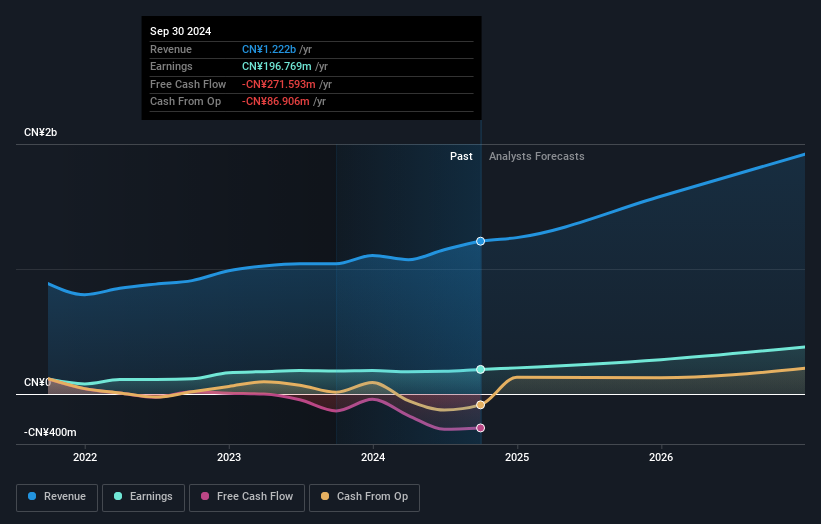This screenshot has width=821, height=524.
Task: Click the CN¥1.222b revenue value
Action: [269, 49]
